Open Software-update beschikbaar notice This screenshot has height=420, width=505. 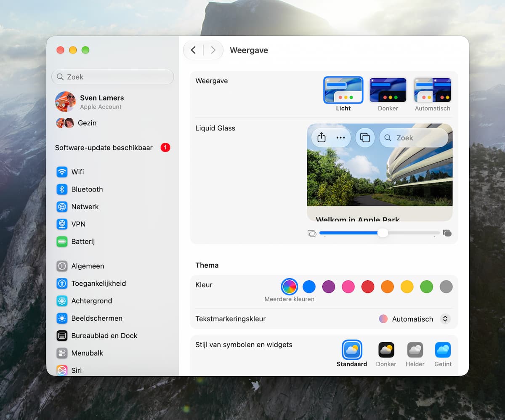click(113, 148)
